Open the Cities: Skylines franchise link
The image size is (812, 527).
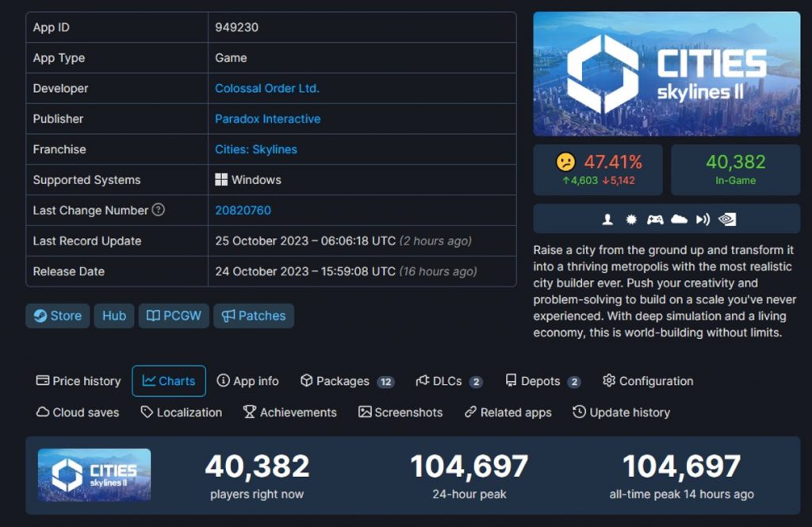pos(256,150)
